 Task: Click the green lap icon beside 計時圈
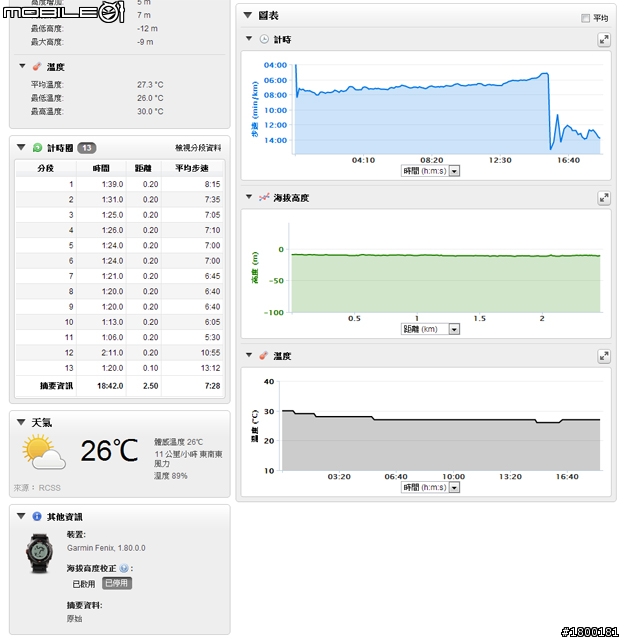click(x=38, y=148)
